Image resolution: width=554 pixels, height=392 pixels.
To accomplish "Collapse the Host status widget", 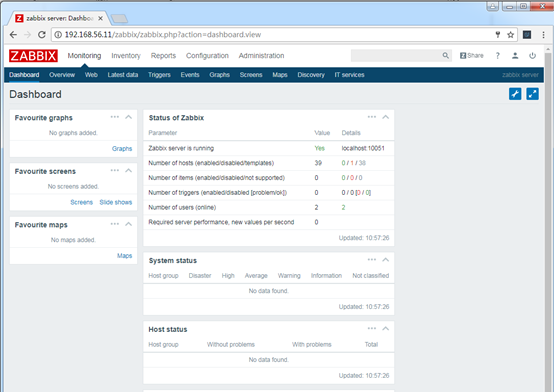I will click(385, 329).
